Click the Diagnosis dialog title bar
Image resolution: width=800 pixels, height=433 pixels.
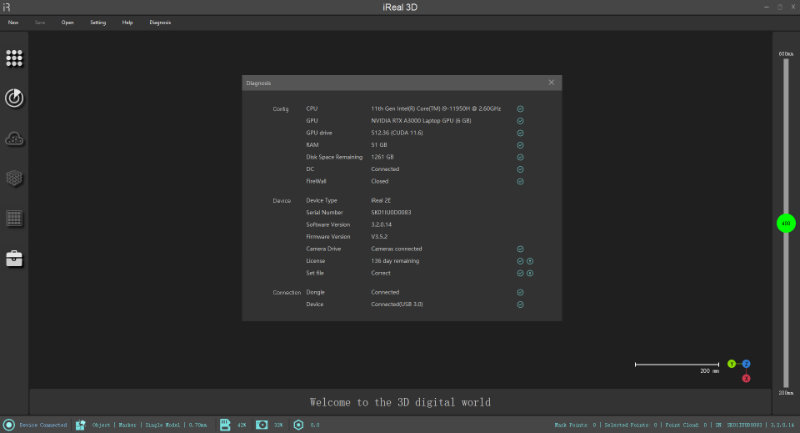pos(402,83)
